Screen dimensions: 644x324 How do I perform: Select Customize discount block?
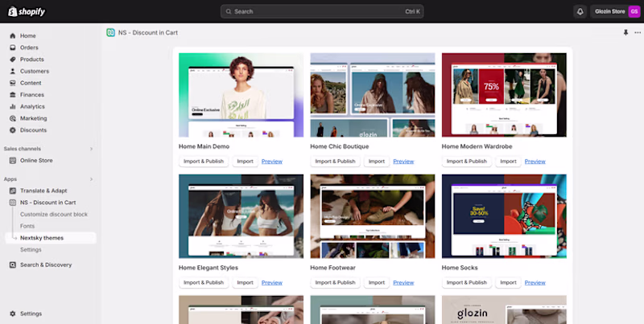[54, 215]
